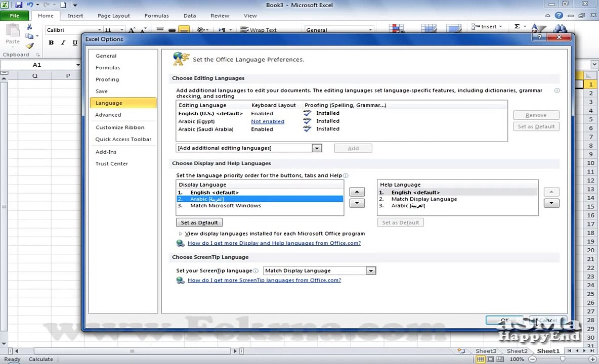This screenshot has width=599, height=364.
Task: Click the Orientation text angle icon
Action: coord(201,30)
